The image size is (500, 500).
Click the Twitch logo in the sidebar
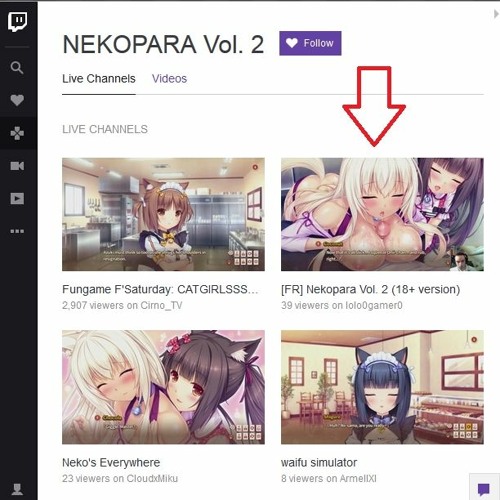[x=17, y=22]
